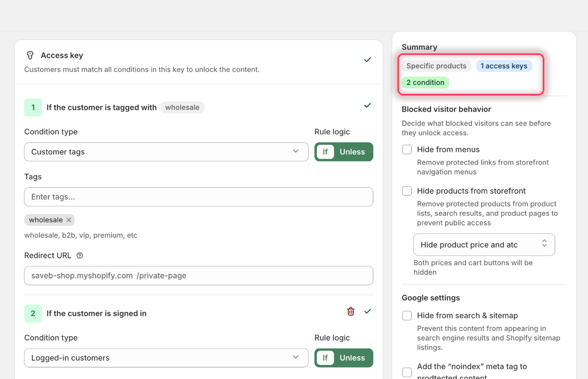Click the key icon beside Access key
The width and height of the screenshot is (588, 379).
(x=30, y=55)
